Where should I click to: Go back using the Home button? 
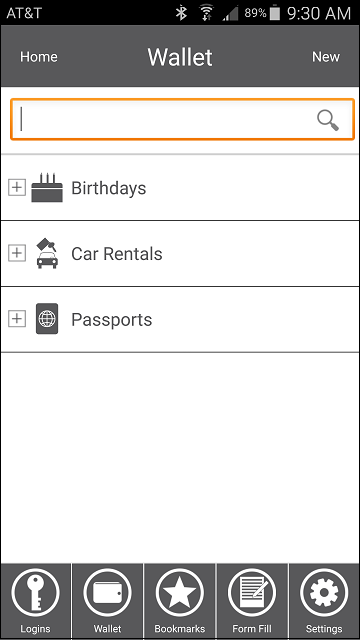point(39,57)
